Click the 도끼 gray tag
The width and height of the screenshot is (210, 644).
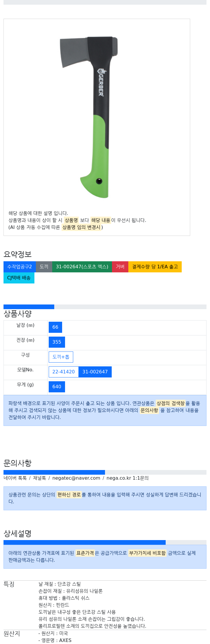click(44, 267)
